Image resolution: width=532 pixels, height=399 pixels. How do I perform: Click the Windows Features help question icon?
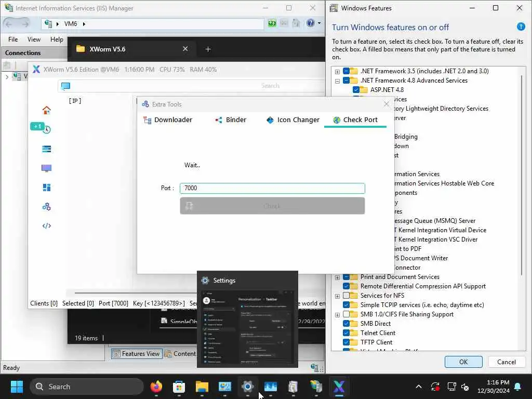click(x=521, y=27)
